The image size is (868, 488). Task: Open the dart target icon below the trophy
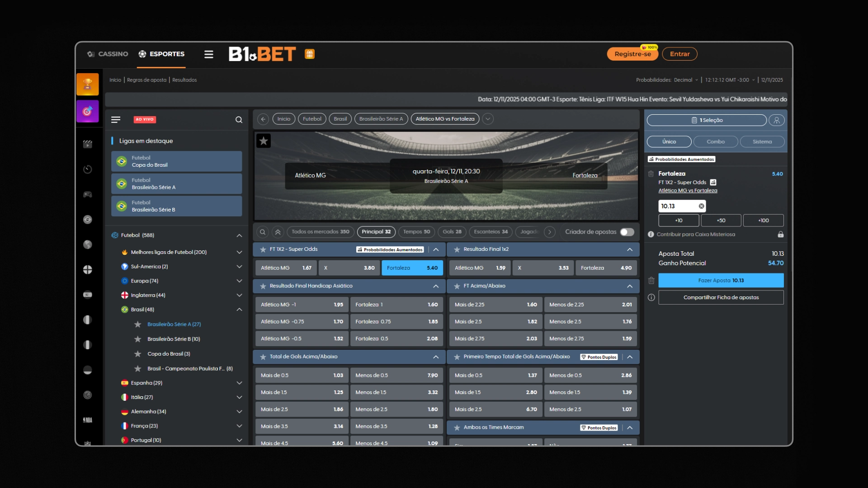(x=88, y=111)
